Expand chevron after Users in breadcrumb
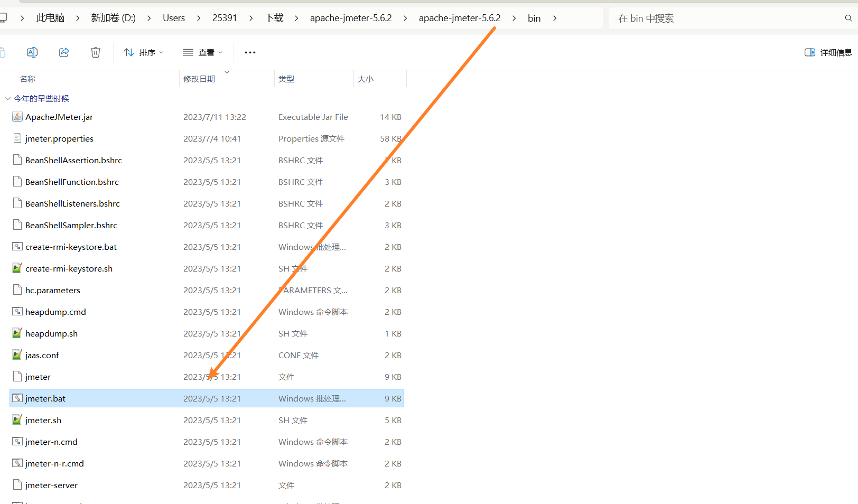This screenshot has height=504, width=858. (x=199, y=18)
